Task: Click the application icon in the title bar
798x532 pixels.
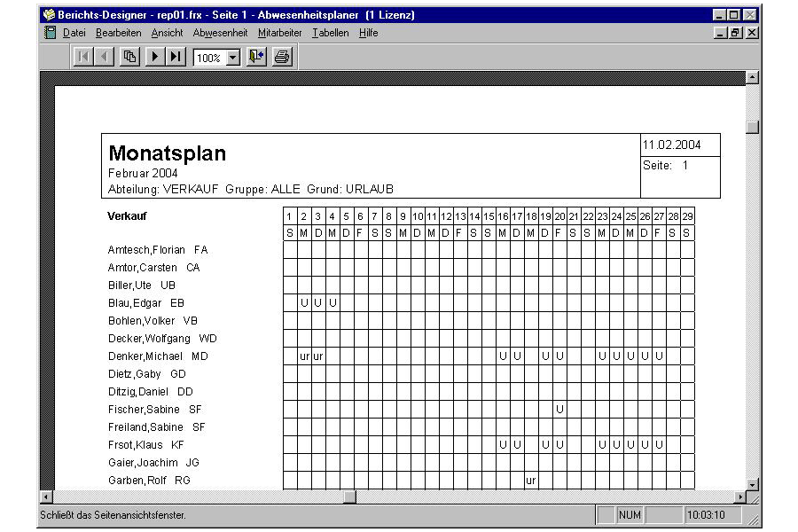Action: coord(50,15)
